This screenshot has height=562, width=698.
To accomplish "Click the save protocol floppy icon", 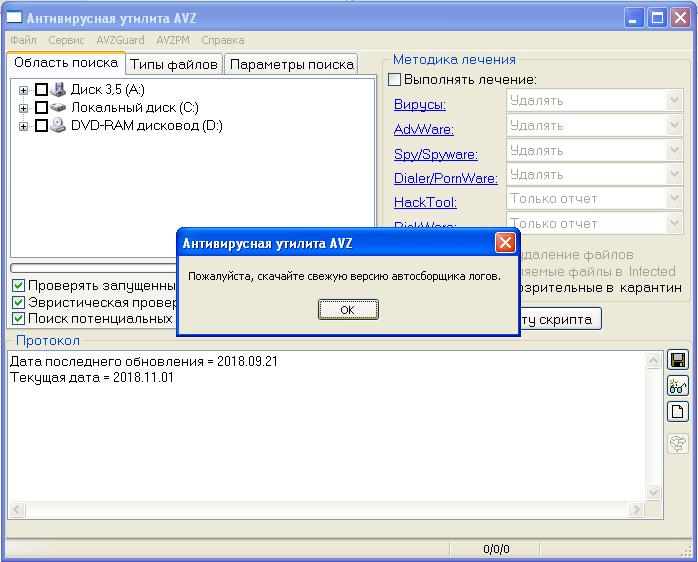I will pos(678,360).
